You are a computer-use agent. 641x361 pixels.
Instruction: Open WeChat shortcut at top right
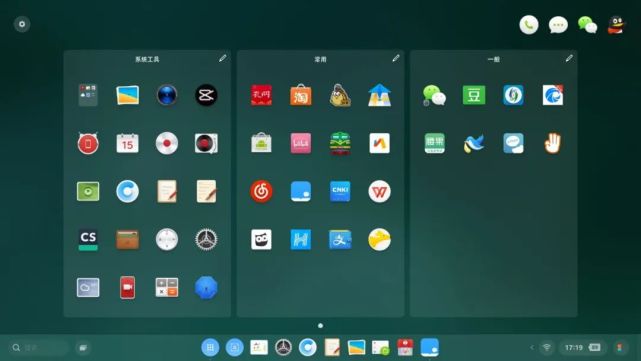[x=587, y=25]
